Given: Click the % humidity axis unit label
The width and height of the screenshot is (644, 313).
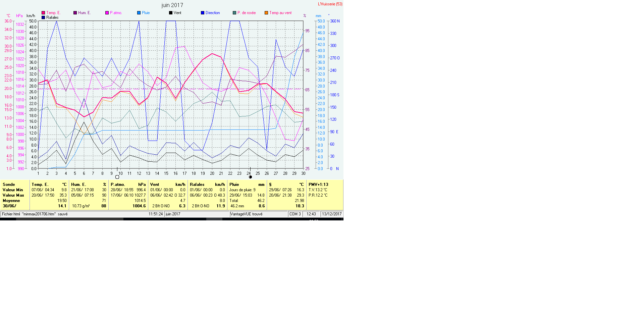Looking at the screenshot, I should (305, 16).
